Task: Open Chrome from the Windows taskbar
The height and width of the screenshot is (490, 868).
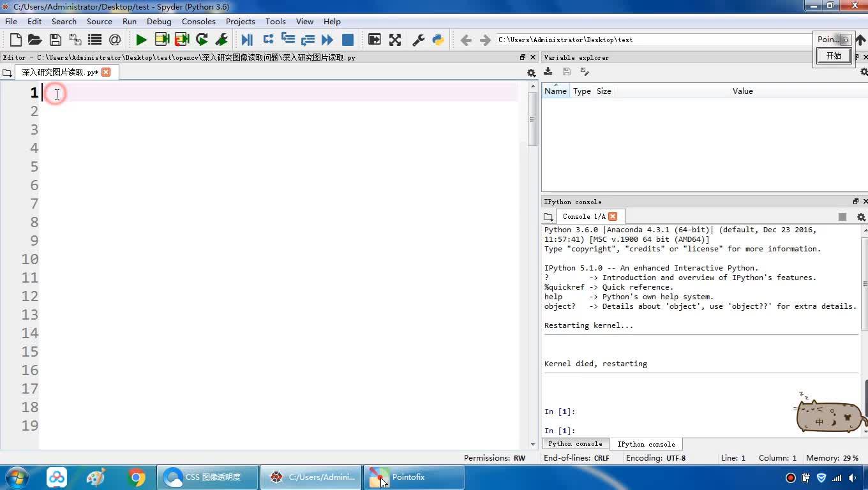Action: (136, 477)
